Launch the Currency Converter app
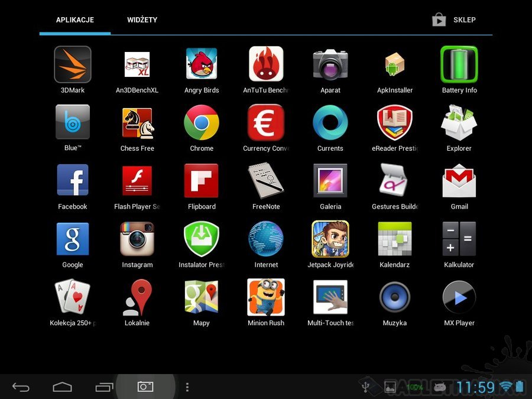532x399 pixels. coord(266,122)
